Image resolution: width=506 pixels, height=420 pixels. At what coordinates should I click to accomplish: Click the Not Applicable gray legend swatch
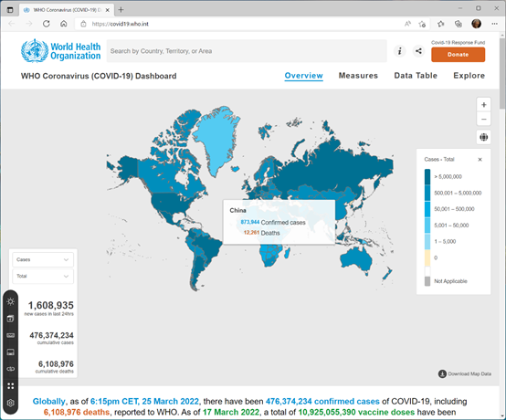[427, 281]
